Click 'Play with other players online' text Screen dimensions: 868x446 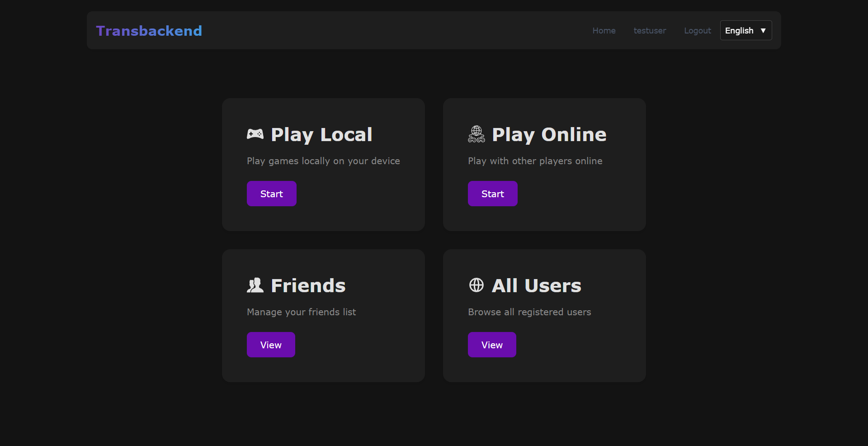tap(535, 161)
